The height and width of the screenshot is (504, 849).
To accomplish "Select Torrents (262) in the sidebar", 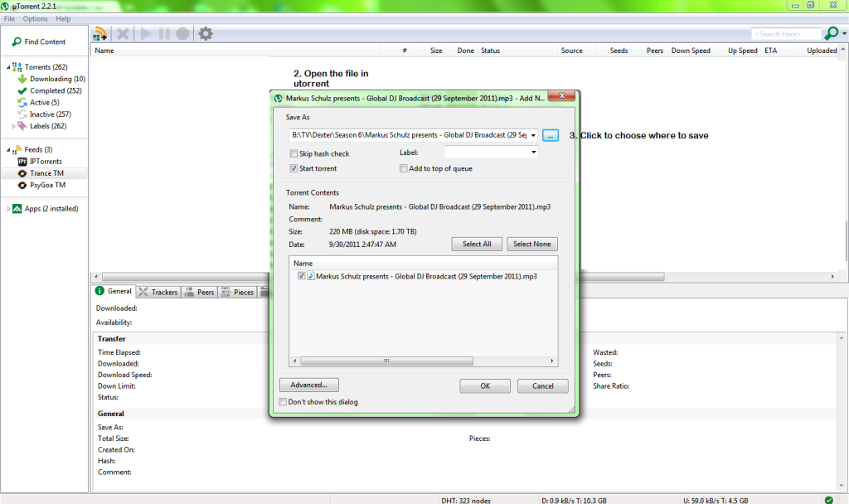I will point(46,67).
